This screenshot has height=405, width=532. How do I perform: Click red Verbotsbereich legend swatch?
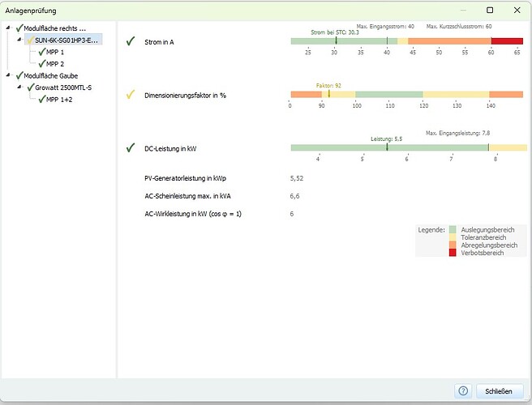(x=453, y=253)
